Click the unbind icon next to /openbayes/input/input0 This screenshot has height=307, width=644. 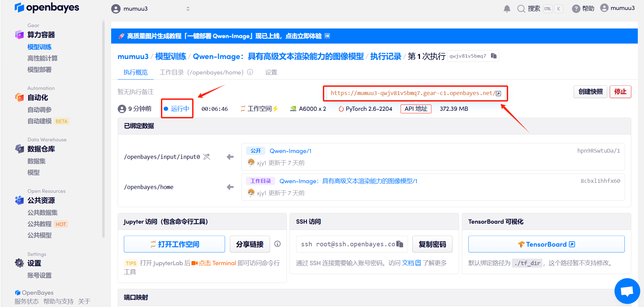tap(207, 157)
